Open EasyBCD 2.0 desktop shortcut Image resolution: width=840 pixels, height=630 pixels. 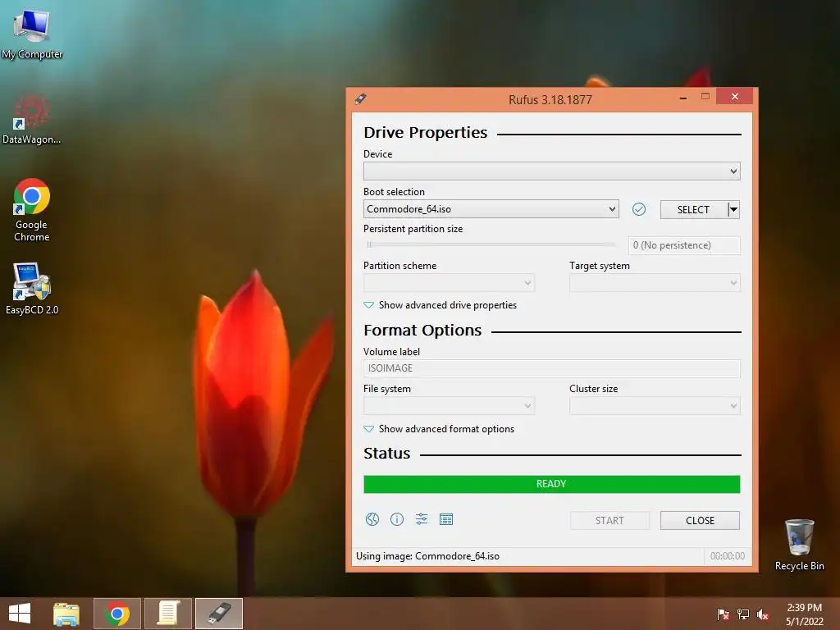click(x=32, y=289)
